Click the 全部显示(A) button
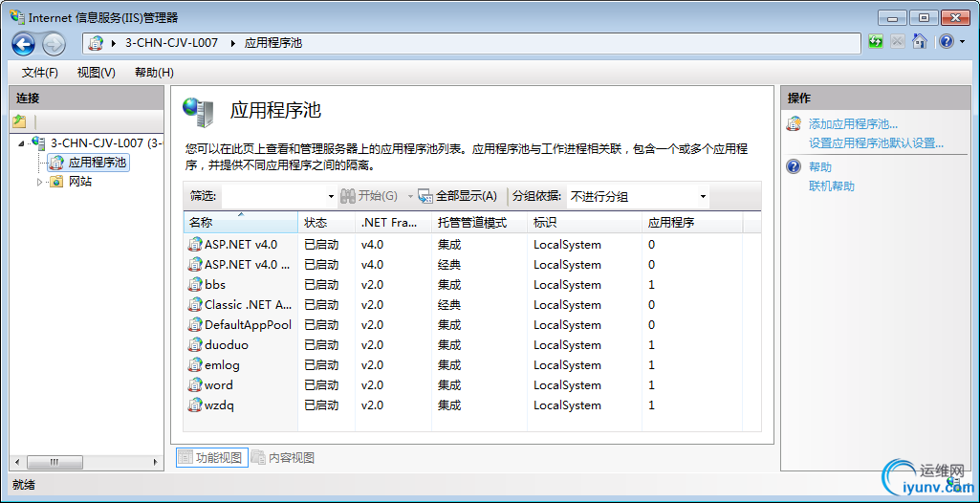Image resolution: width=980 pixels, height=503 pixels. coord(458,196)
